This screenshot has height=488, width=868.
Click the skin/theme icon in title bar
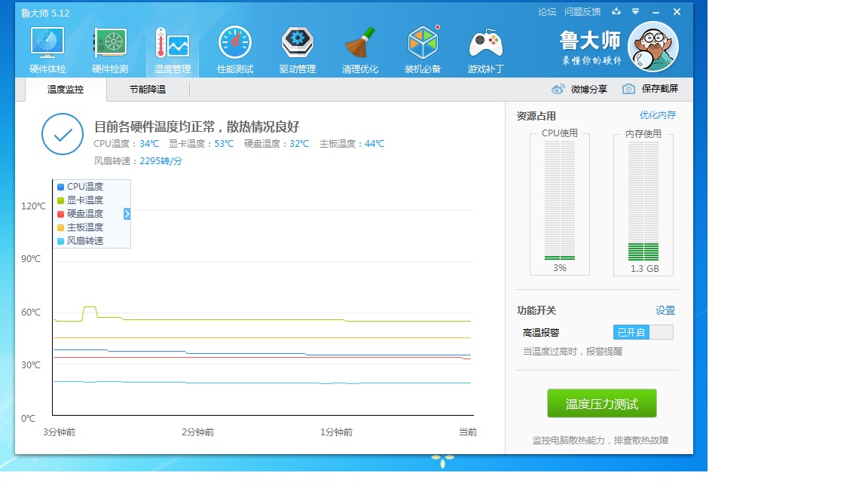616,11
